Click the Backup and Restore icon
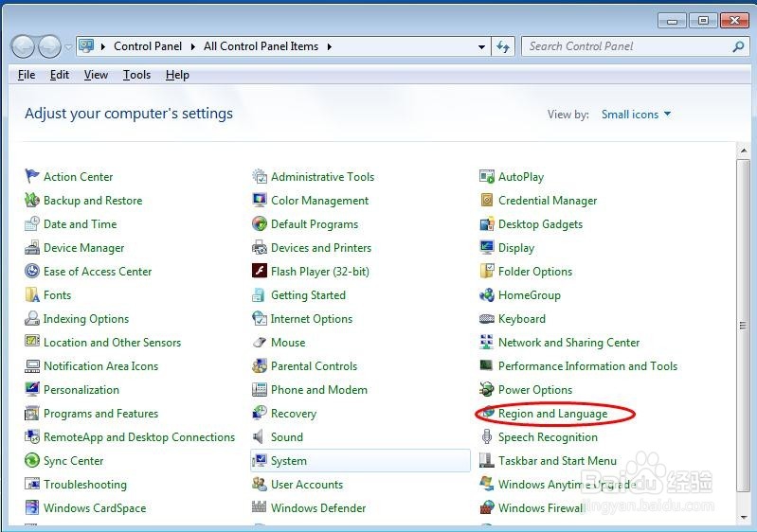The width and height of the screenshot is (757, 532). pyautogui.click(x=32, y=200)
